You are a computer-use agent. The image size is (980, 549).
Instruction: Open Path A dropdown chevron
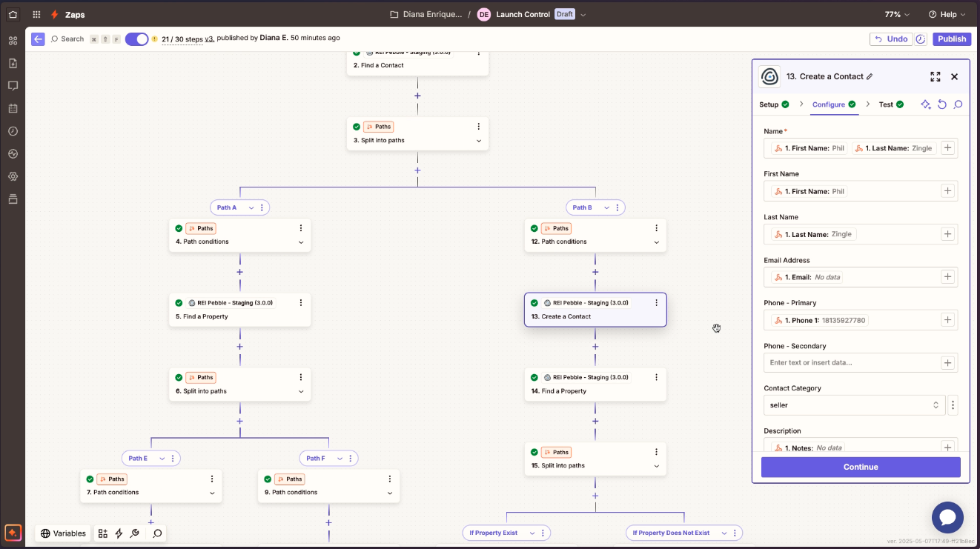point(251,207)
